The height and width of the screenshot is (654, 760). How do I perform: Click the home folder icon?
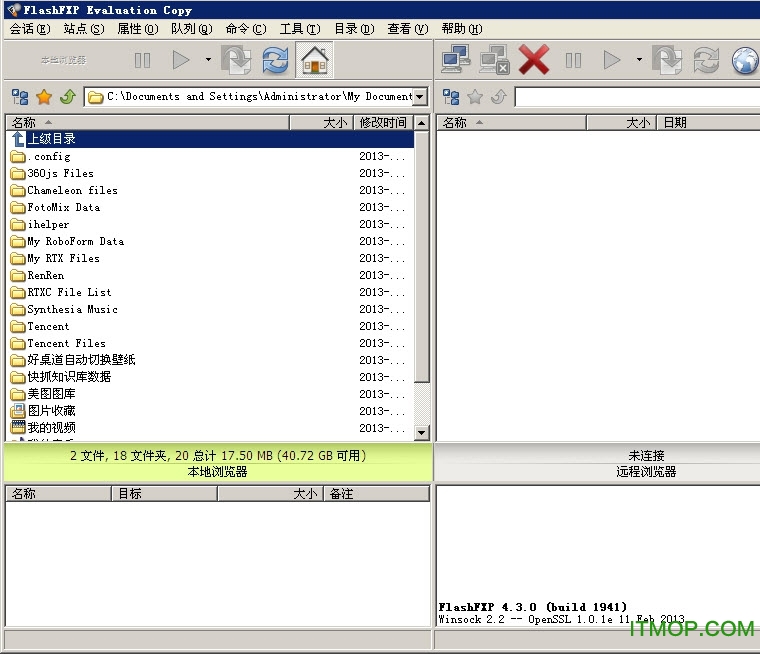pyautogui.click(x=315, y=60)
